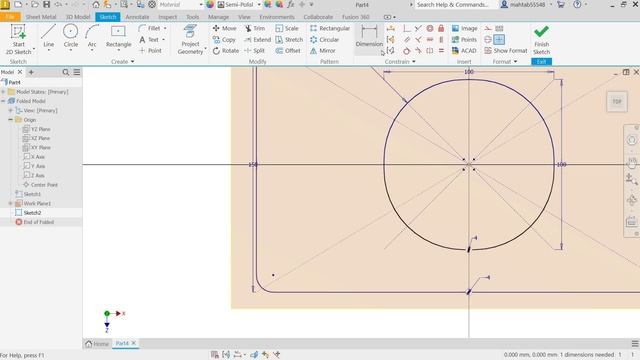Screen dimensions: 640x360
Task: Select the Offset tool
Action: (288, 51)
